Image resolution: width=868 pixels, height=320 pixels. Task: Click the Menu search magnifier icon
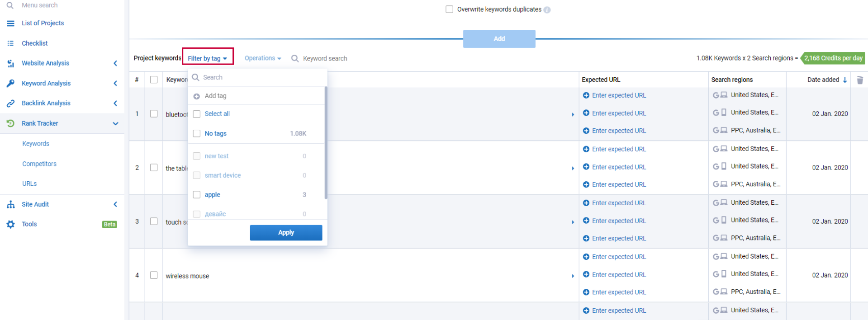(10, 5)
